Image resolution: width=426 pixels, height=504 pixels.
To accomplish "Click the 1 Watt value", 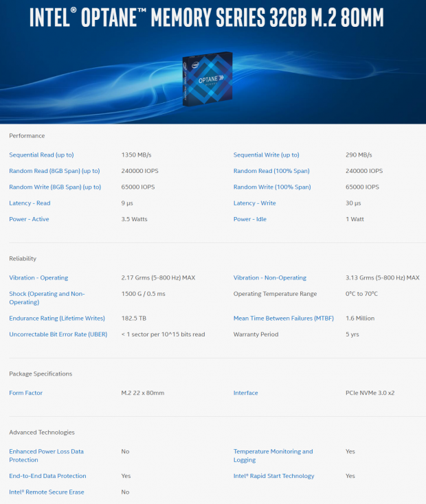I will (355, 219).
